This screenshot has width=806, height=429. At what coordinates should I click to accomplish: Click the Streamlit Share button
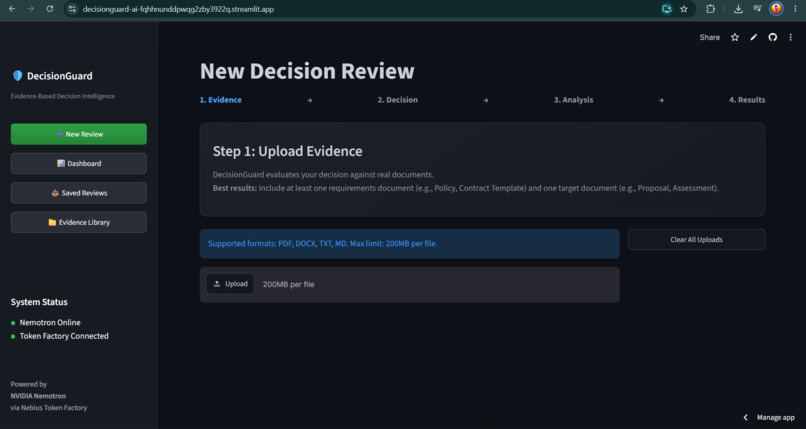(709, 37)
